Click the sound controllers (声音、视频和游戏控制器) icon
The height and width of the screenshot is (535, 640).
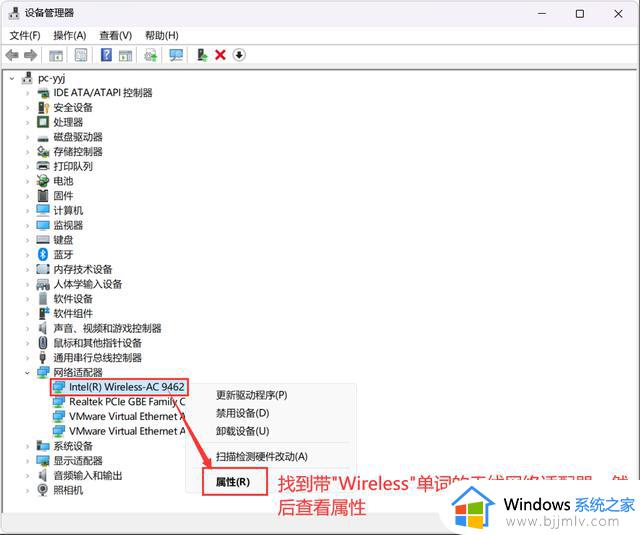click(43, 328)
